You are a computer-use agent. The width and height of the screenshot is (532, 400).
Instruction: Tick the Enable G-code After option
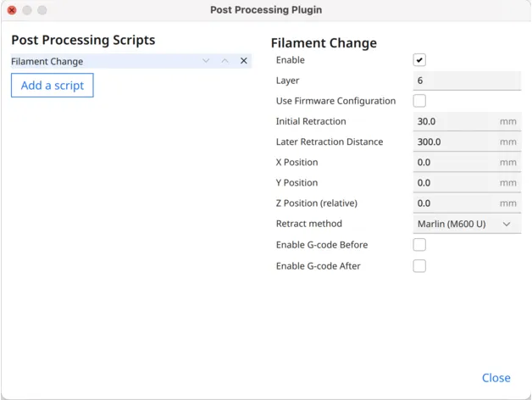click(419, 266)
